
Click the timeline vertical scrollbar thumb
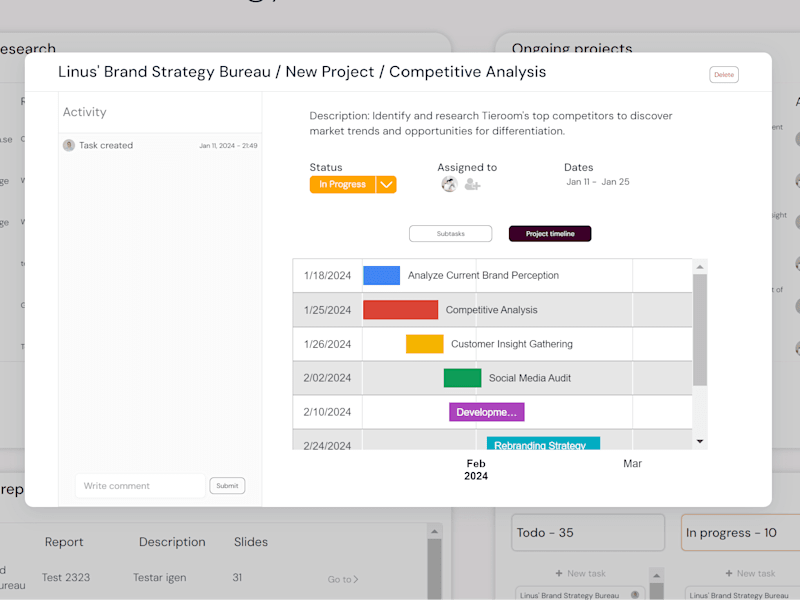tap(700, 330)
